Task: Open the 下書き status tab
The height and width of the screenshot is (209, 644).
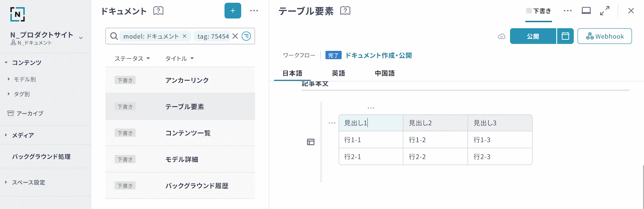Action: point(539,11)
